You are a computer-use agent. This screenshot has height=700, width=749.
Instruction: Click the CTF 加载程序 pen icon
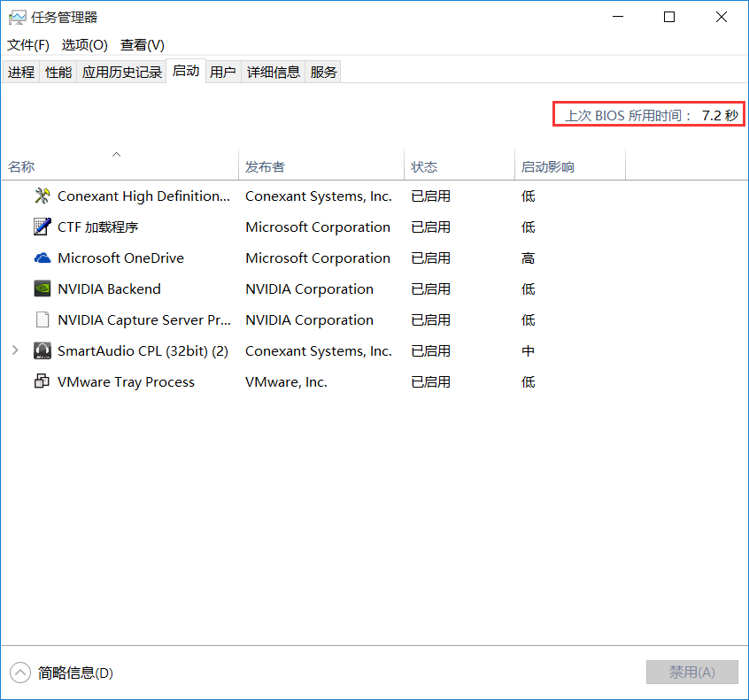pos(42,227)
